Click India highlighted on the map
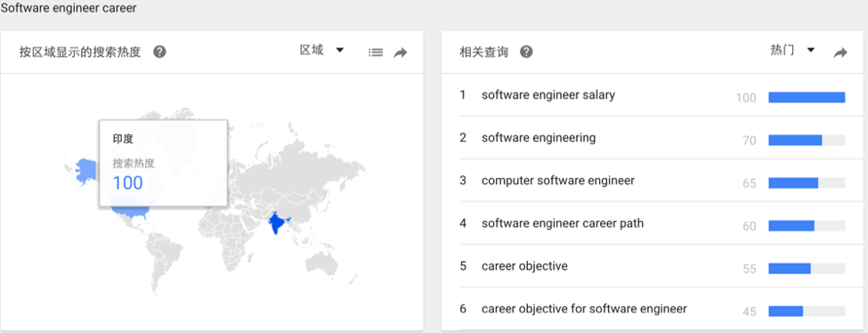868x333 pixels. (x=276, y=223)
